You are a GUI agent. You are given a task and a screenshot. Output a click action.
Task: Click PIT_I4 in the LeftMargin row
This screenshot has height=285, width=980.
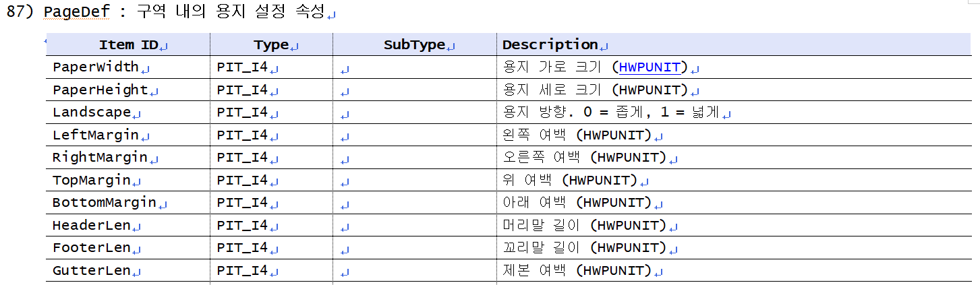pyautogui.click(x=243, y=135)
